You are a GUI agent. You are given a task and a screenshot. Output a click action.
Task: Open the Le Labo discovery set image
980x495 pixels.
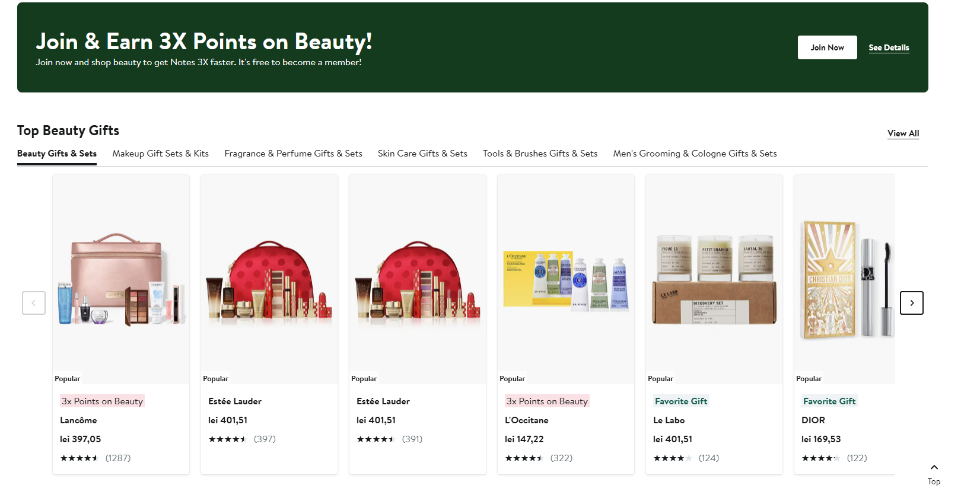(x=714, y=279)
